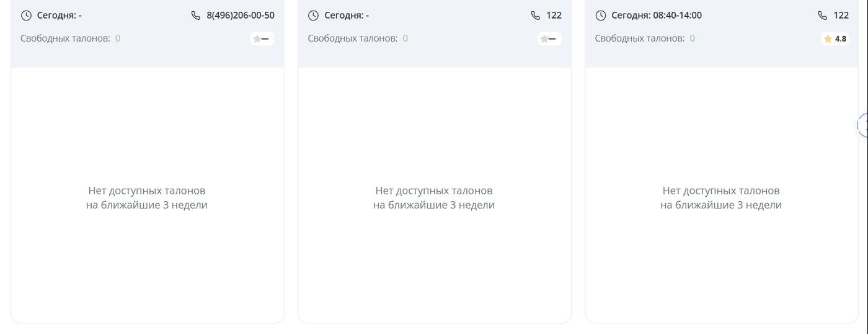868x334 pixels.
Task: Click the yellow star icon beside 4.8
Action: (828, 39)
